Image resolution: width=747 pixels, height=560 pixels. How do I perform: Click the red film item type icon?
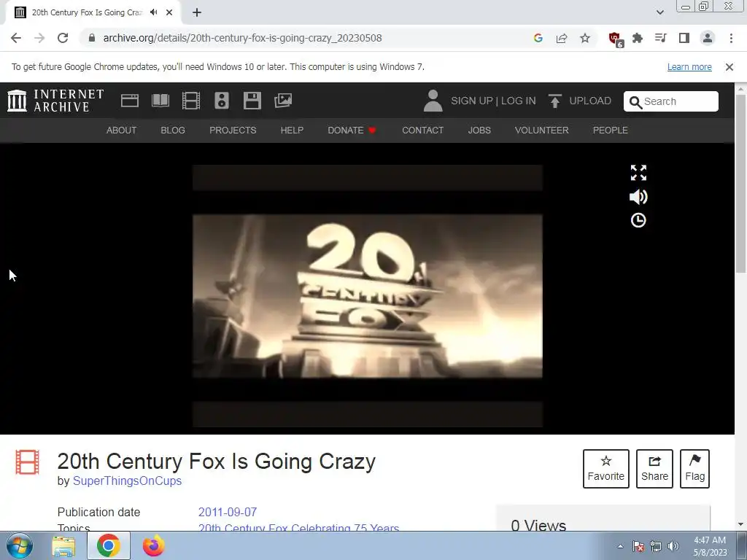pos(27,462)
